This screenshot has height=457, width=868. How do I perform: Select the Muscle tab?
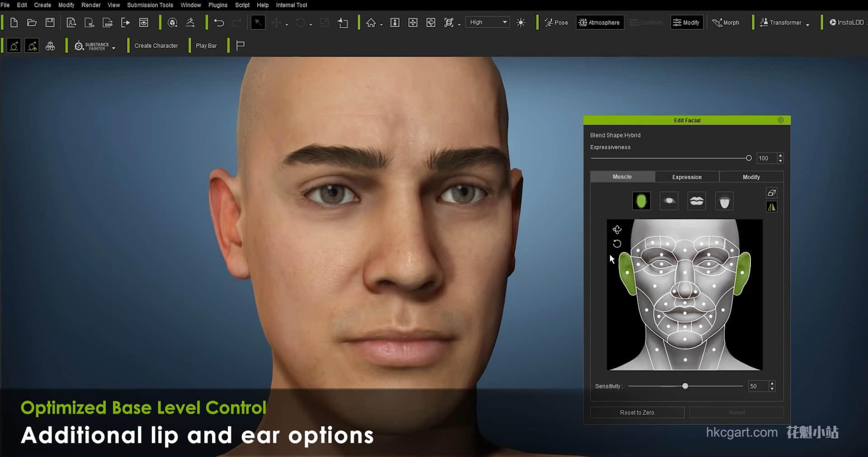click(622, 177)
